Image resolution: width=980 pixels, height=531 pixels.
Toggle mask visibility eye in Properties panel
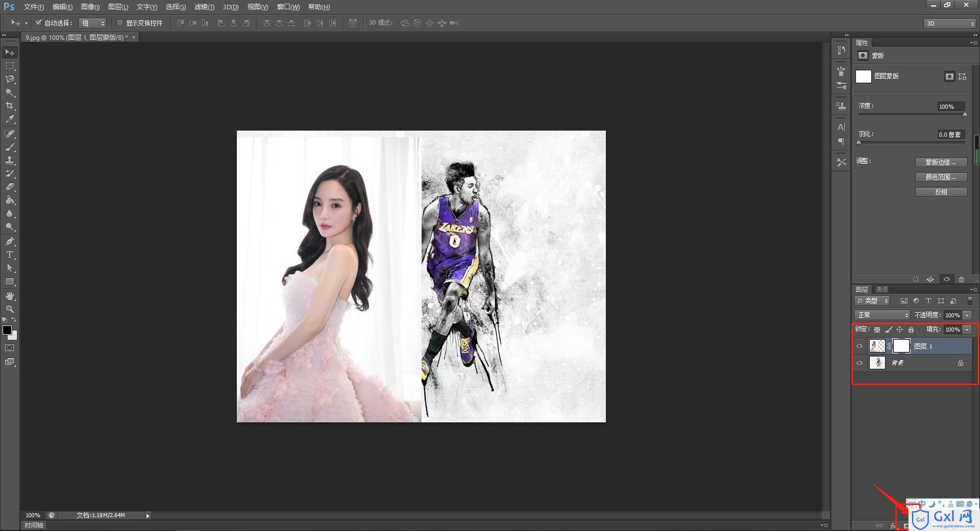click(x=947, y=279)
